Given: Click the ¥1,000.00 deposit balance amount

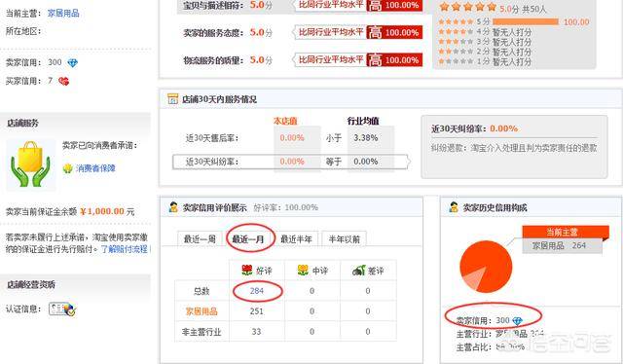Looking at the screenshot, I should click(102, 211).
